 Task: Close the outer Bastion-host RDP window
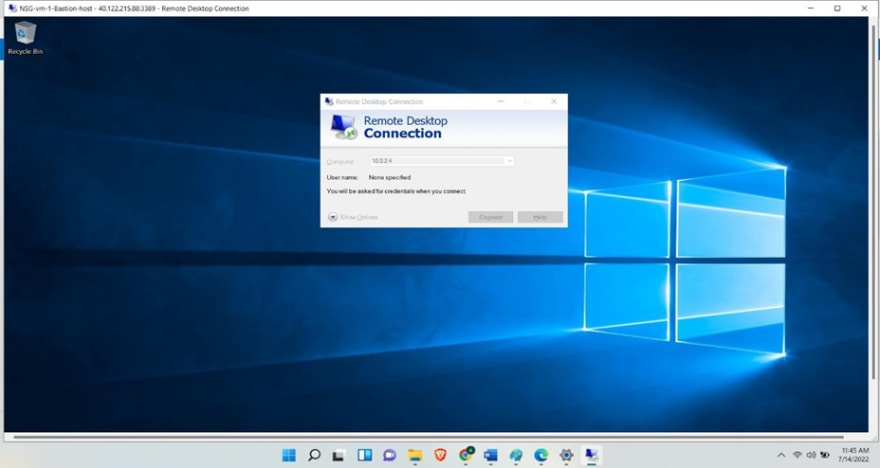click(x=864, y=8)
